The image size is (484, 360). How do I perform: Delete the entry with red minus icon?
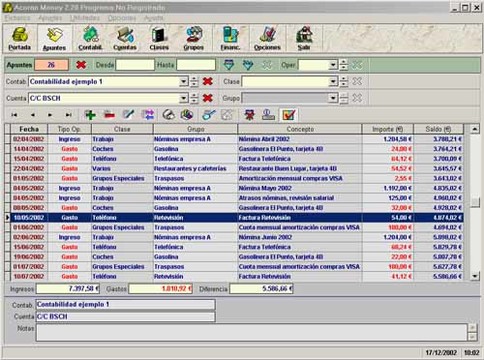109,115
